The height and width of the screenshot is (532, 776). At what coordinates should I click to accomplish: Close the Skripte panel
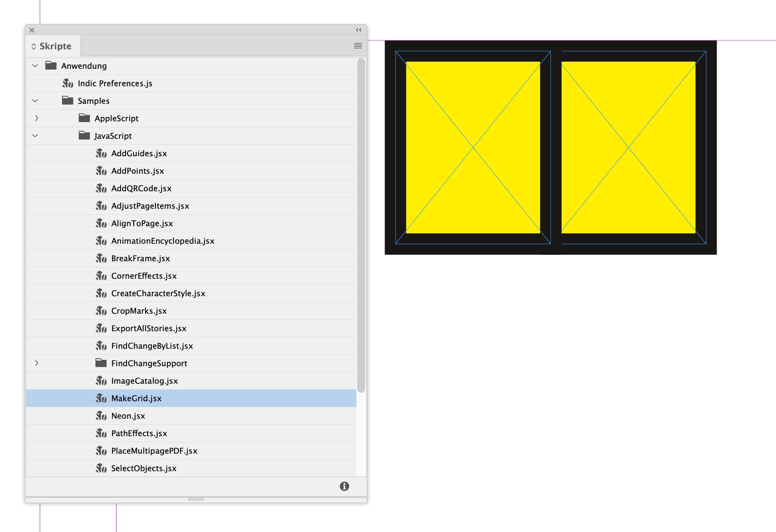(x=32, y=30)
